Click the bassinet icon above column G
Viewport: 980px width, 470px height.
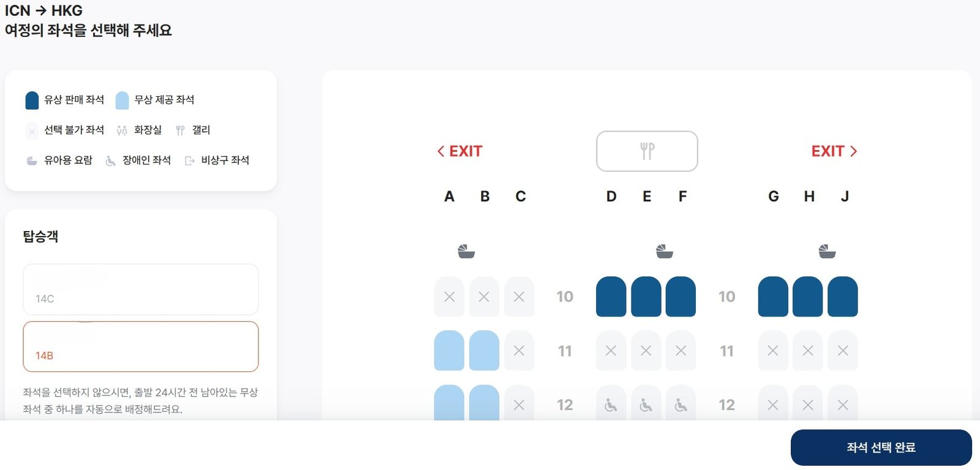[827, 251]
